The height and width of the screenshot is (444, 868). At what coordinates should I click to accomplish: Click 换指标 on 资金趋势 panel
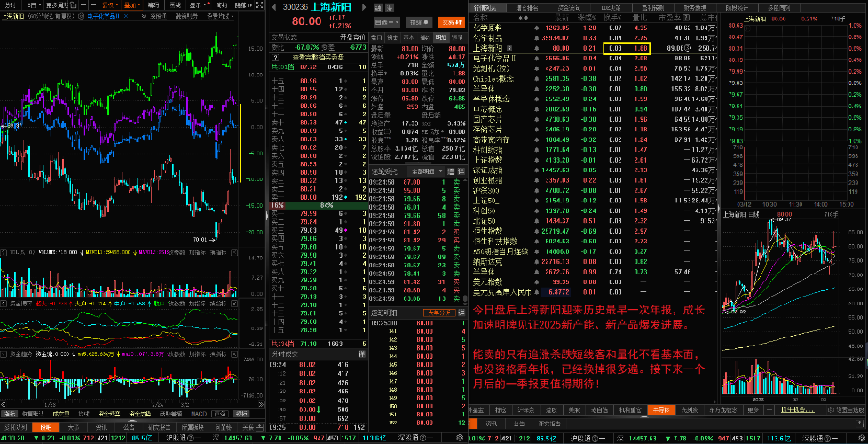[218, 353]
